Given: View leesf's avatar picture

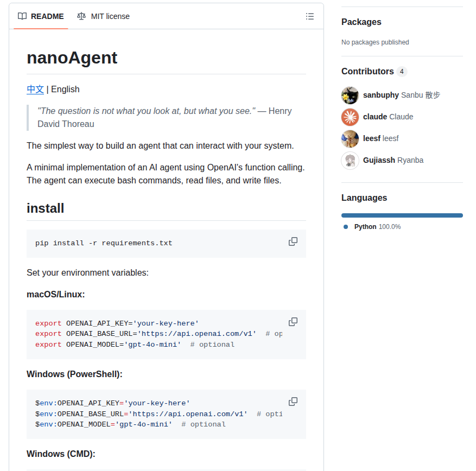Looking at the screenshot, I should pos(350,138).
